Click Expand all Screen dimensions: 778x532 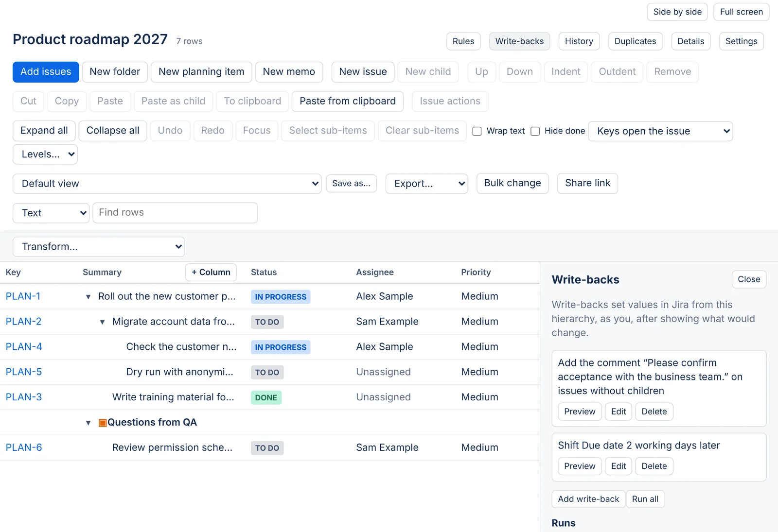click(x=44, y=131)
